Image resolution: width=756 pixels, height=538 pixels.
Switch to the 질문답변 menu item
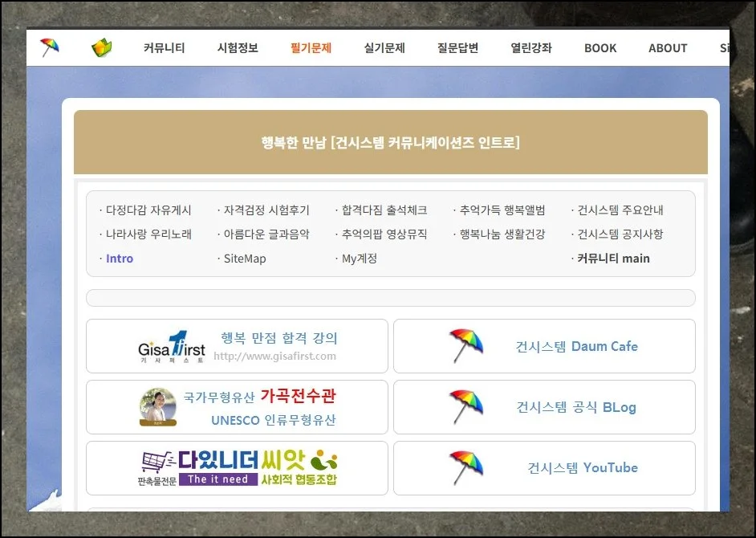pyautogui.click(x=456, y=47)
